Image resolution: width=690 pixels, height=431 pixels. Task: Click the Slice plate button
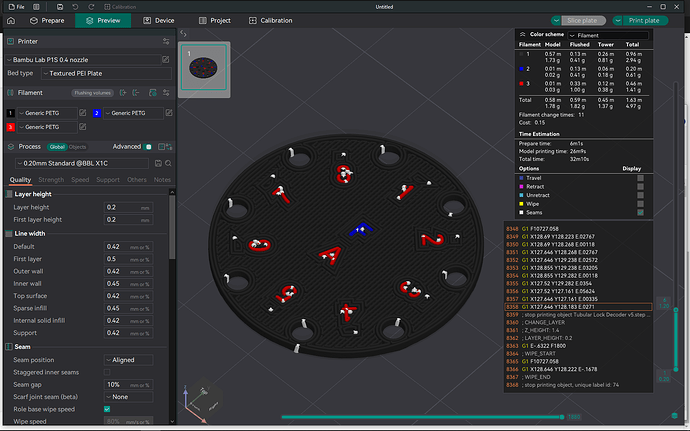pyautogui.click(x=584, y=21)
